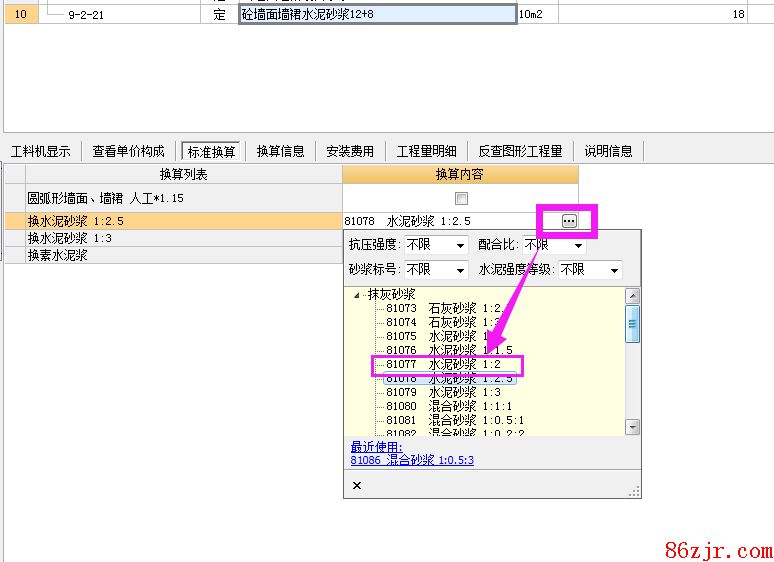Toggle the 圆弧形墙面、墙裙 人工*1.15 checkbox
The image size is (774, 562).
point(461,199)
